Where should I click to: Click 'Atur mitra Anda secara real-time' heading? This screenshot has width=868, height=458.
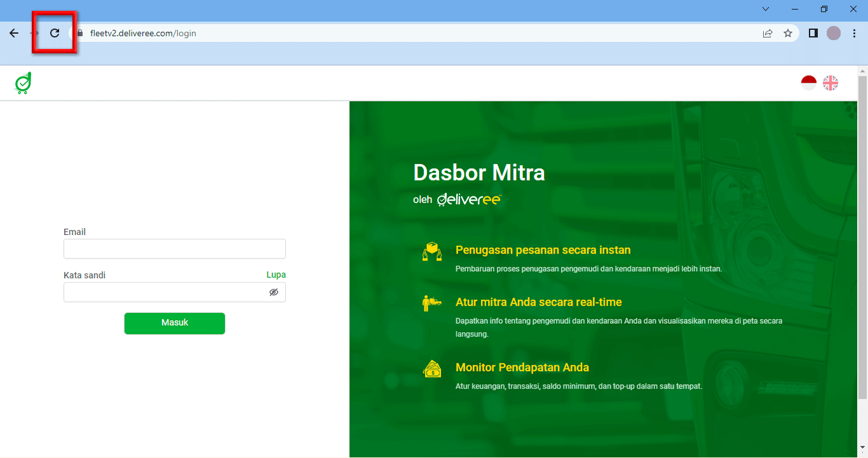539,302
